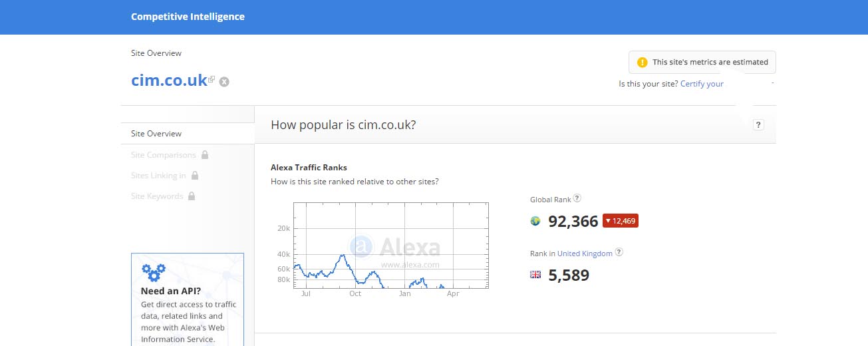Click the UK flag icon beside 5,589
Screen dimensions: 868x346
pos(535,274)
